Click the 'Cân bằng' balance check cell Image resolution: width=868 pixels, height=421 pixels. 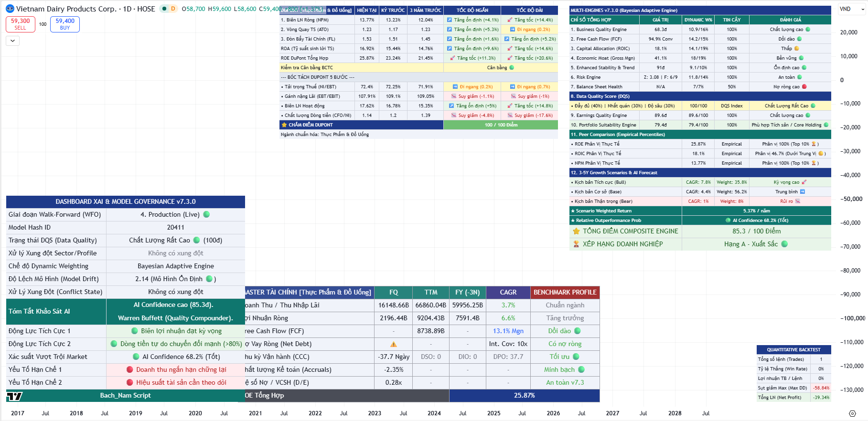click(501, 68)
